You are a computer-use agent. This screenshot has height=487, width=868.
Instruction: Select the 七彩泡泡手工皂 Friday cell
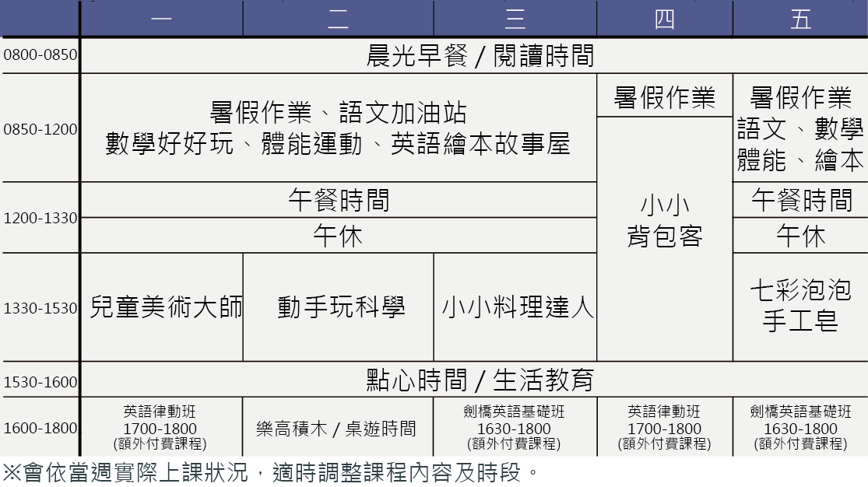pyautogui.click(x=800, y=306)
